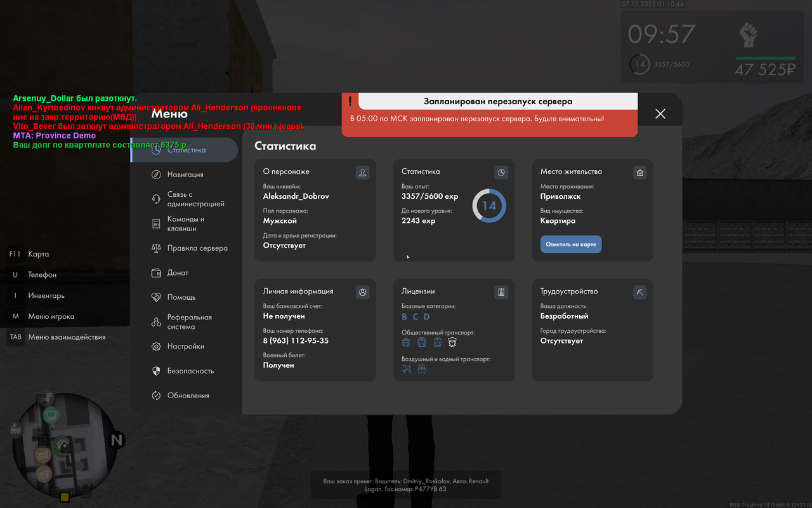Image resolution: width=812 pixels, height=508 pixels.
Task: Click the Квартира property type value
Action: coord(558,221)
